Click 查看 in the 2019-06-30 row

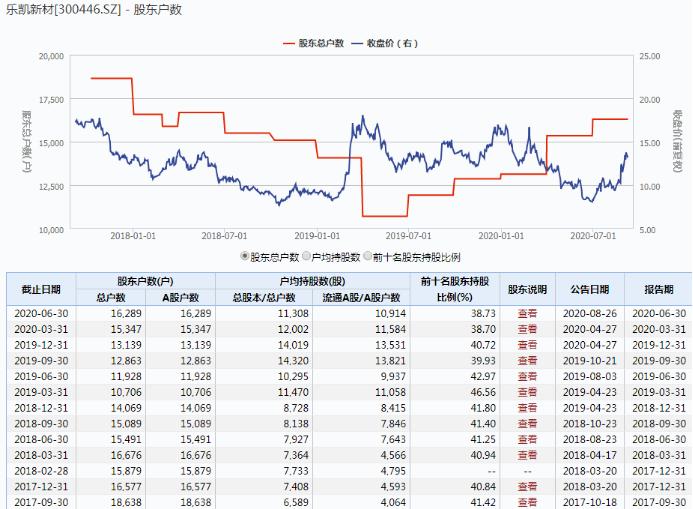coord(527,375)
